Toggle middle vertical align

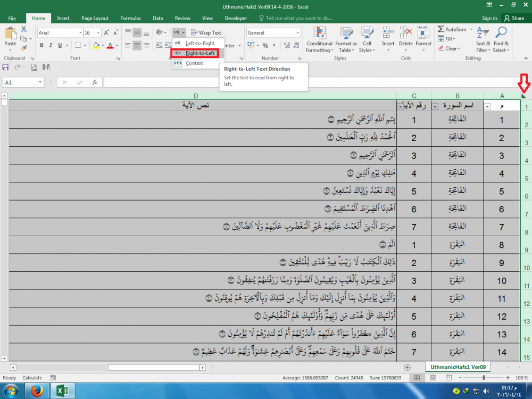pyautogui.click(x=137, y=32)
